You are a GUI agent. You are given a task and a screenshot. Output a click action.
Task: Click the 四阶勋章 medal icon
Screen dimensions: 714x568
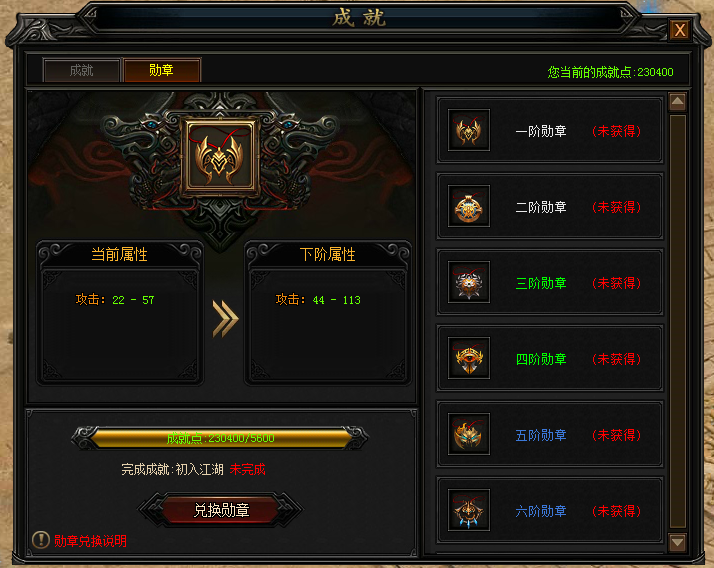tap(469, 358)
